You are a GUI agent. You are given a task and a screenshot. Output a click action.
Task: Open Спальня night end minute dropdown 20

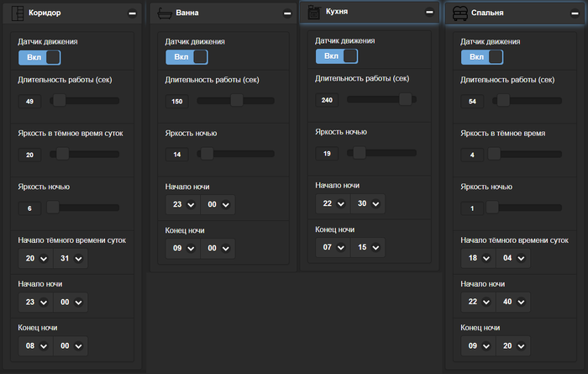point(513,346)
